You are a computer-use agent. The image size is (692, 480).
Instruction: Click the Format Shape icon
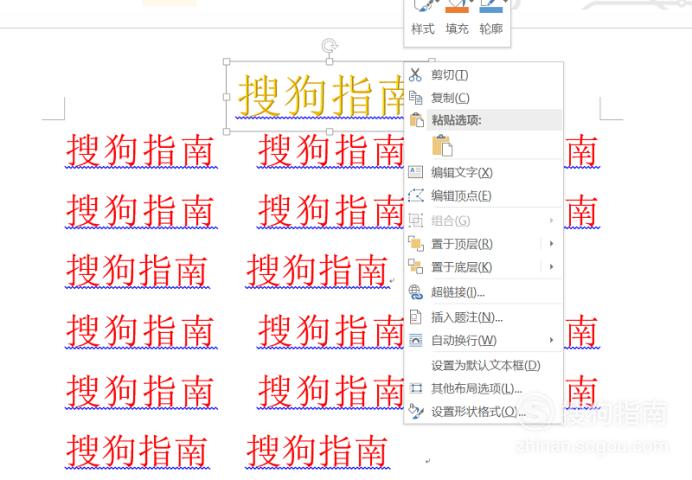point(416,411)
